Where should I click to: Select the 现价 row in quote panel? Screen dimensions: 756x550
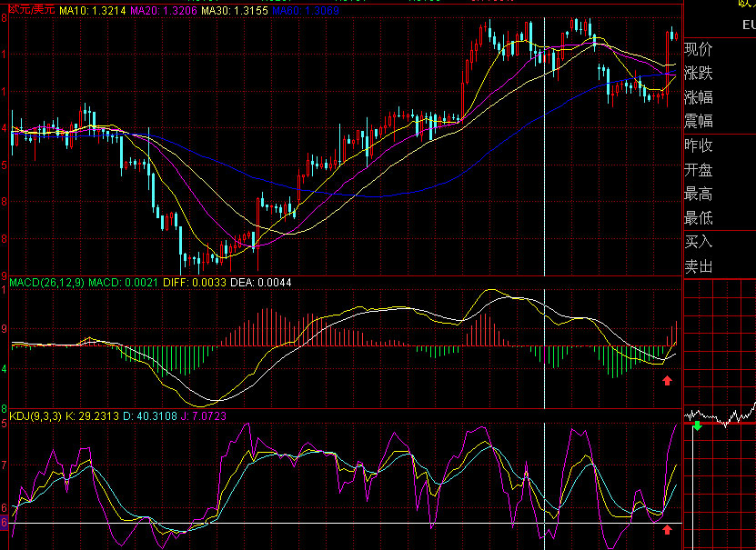(720, 49)
